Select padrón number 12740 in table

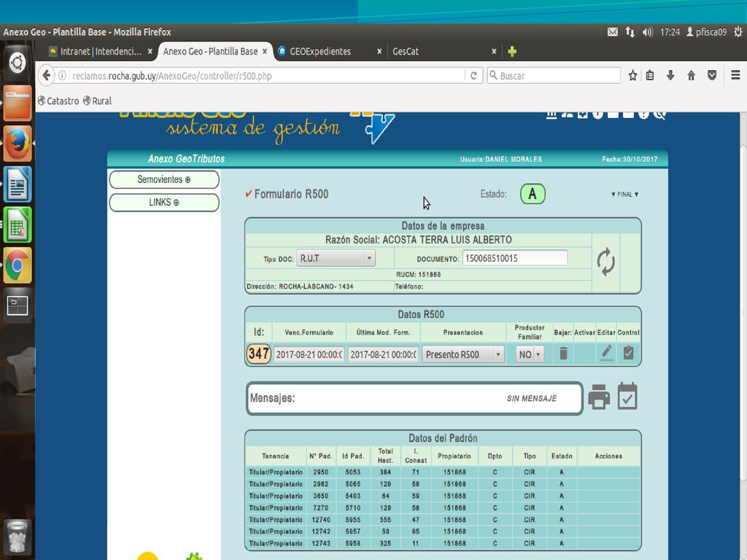click(x=321, y=519)
